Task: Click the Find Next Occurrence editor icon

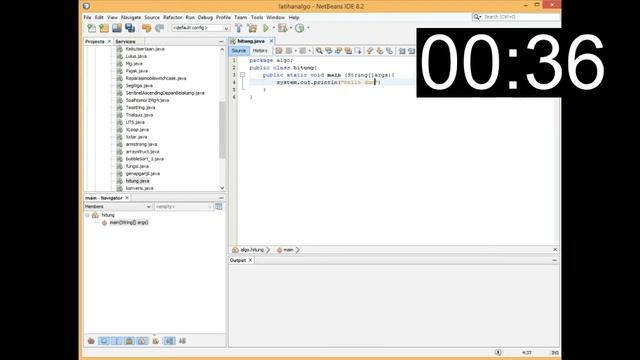Action: pyautogui.click(x=338, y=51)
